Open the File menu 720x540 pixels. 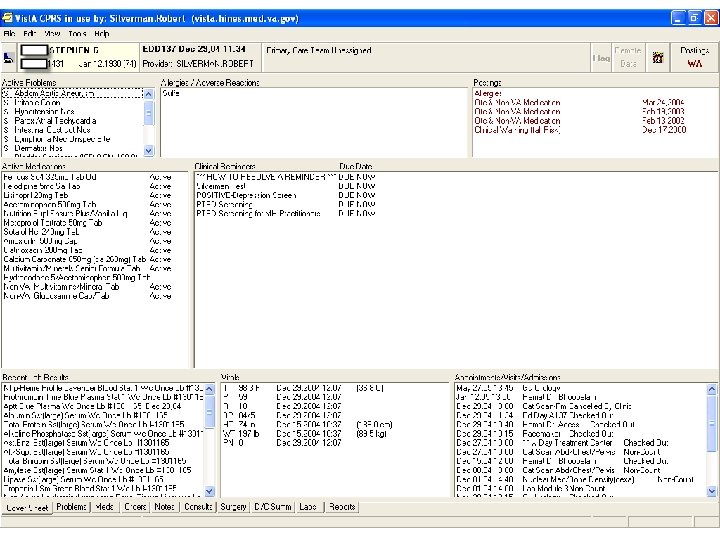pos(10,33)
